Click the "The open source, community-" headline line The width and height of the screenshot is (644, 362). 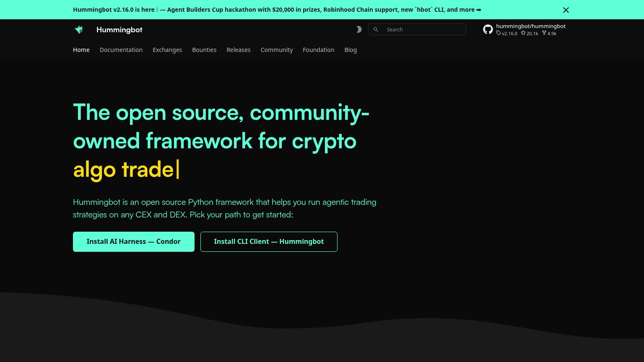tap(221, 112)
